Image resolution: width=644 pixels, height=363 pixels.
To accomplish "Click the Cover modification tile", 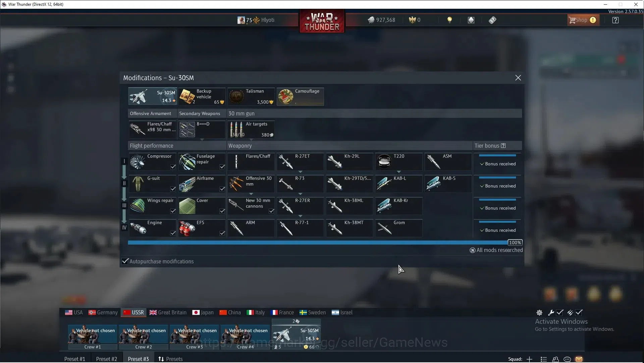I will pyautogui.click(x=202, y=206).
